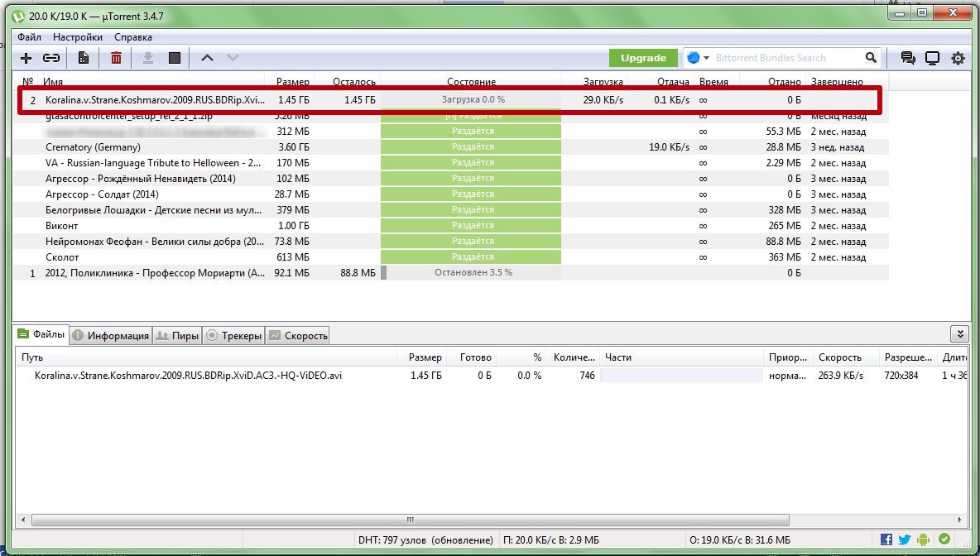
Task: Sort torrents by Загрузка column header
Action: [603, 82]
